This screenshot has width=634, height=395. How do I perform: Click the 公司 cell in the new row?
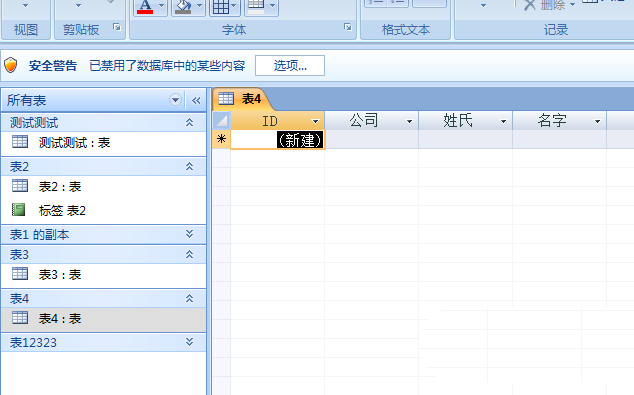[372, 139]
